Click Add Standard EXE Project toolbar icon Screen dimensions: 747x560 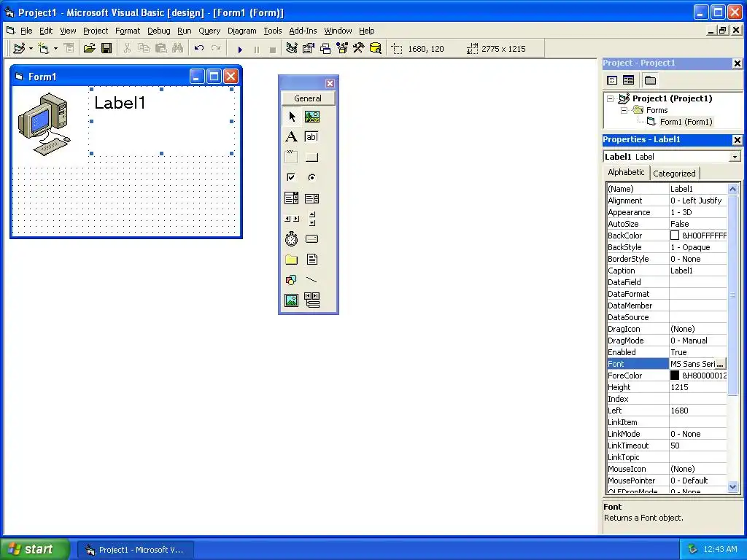click(19, 49)
